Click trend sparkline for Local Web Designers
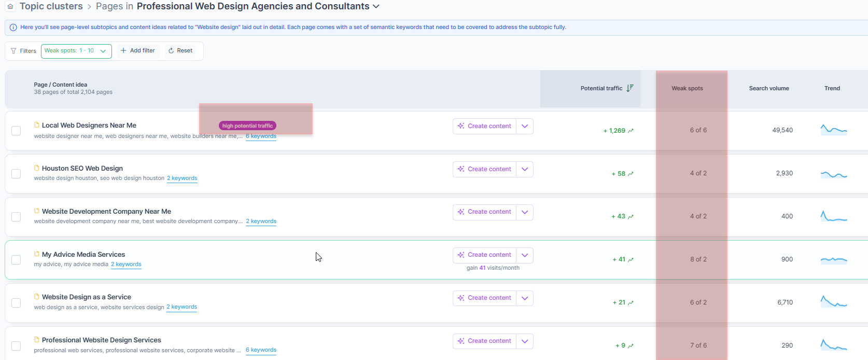This screenshot has width=868, height=360. pos(834,130)
